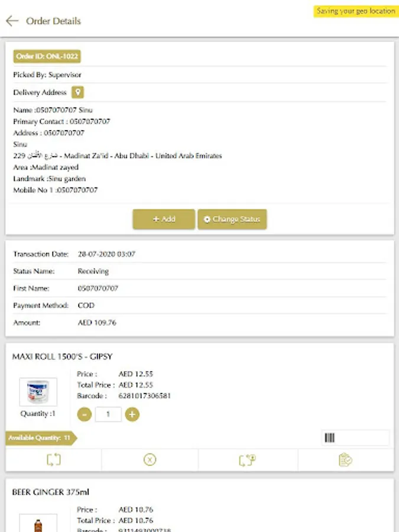Open the Beer Ginger product thumbnail
399x532 pixels.
[38, 523]
